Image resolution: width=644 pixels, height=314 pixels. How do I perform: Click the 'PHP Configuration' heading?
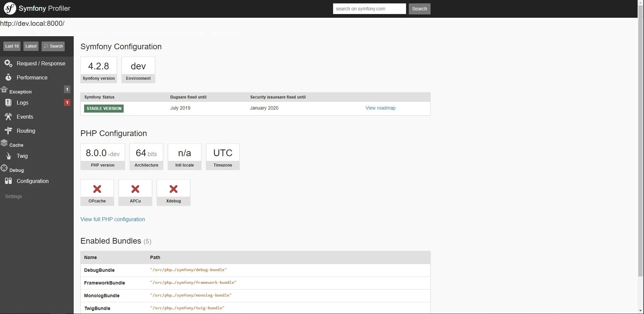click(x=114, y=133)
